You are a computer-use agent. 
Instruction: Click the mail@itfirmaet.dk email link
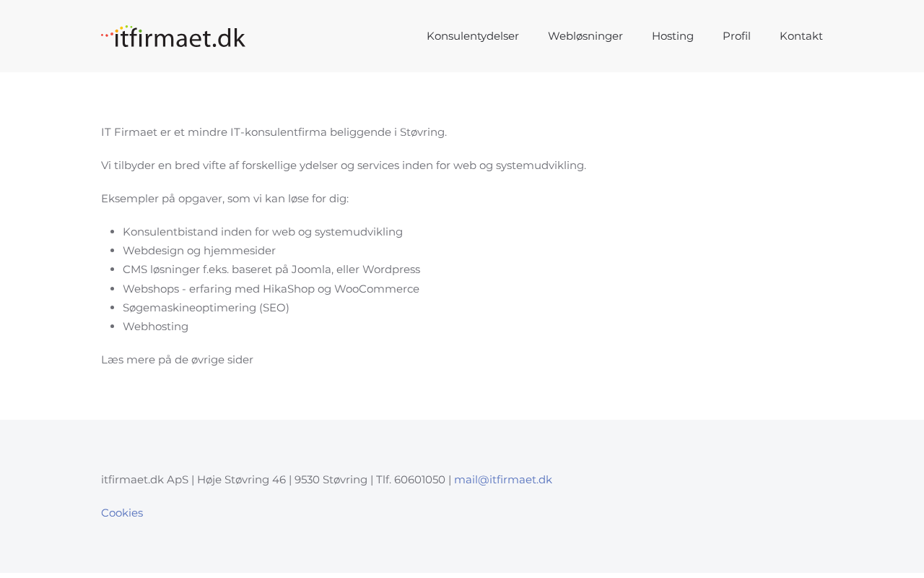click(x=502, y=480)
